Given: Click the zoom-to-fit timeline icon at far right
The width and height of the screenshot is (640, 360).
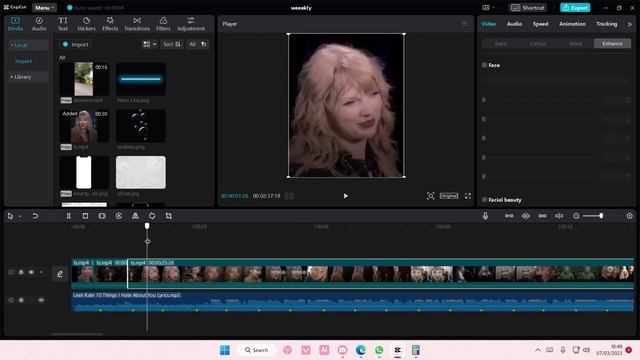Looking at the screenshot, I should pyautogui.click(x=629, y=216).
